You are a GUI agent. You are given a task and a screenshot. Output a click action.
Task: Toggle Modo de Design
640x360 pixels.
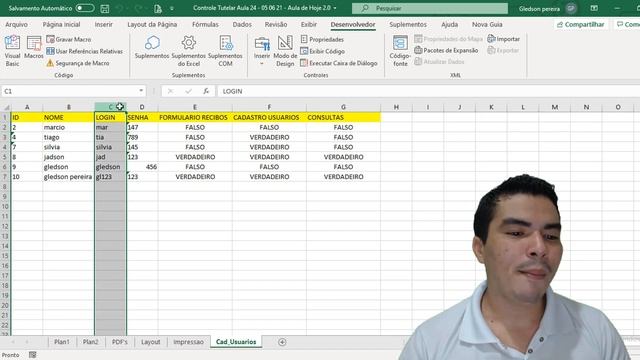[x=285, y=51]
